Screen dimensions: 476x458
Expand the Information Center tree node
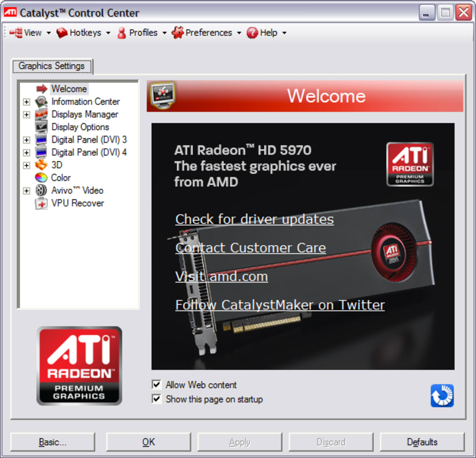tap(27, 102)
